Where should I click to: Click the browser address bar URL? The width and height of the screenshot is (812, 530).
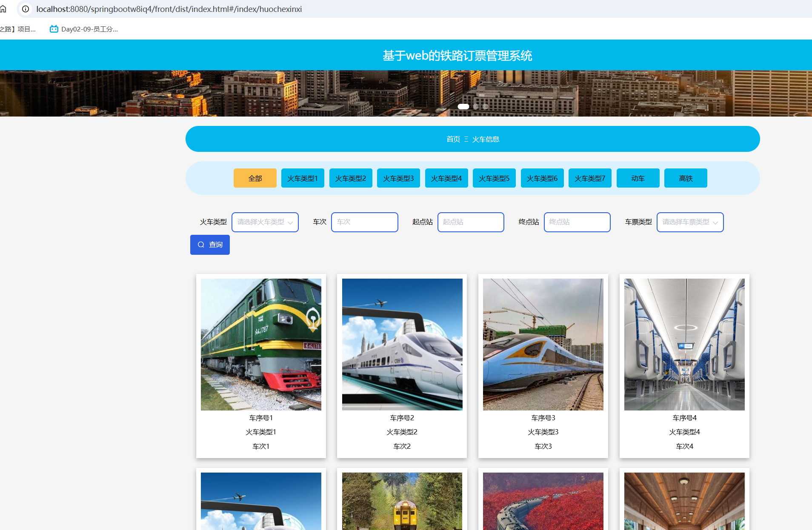click(169, 9)
